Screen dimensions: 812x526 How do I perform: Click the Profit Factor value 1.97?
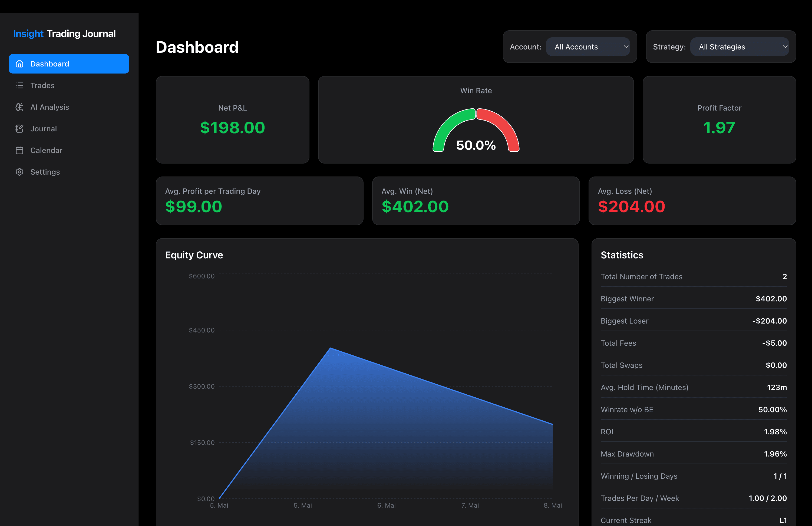719,128
